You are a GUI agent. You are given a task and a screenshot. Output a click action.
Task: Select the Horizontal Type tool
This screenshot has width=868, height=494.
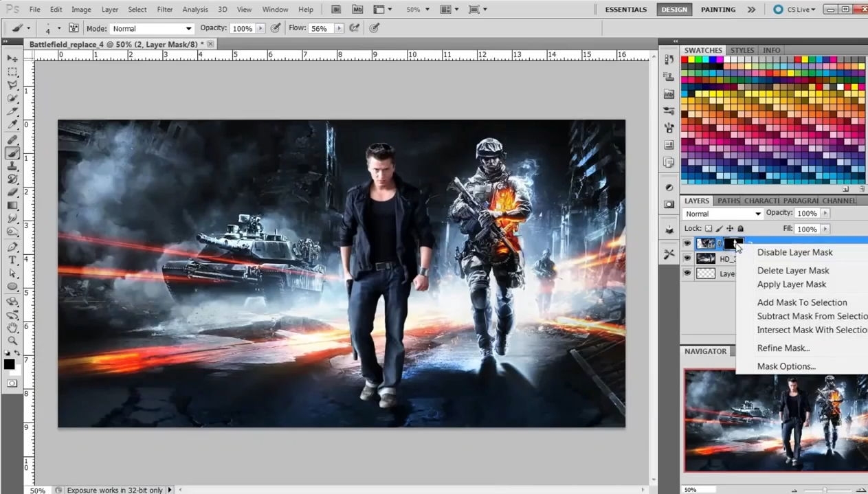click(x=12, y=260)
